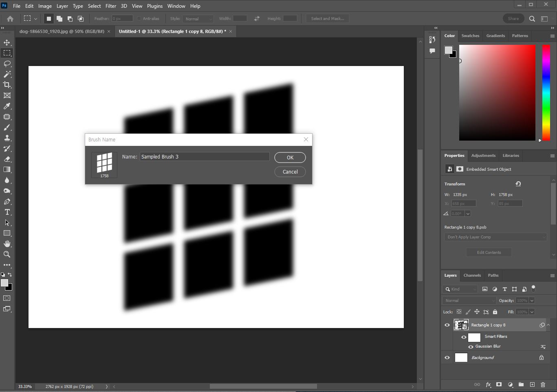This screenshot has height=392, width=557.
Task: Click the Background layer thumbnail
Action: (461, 357)
